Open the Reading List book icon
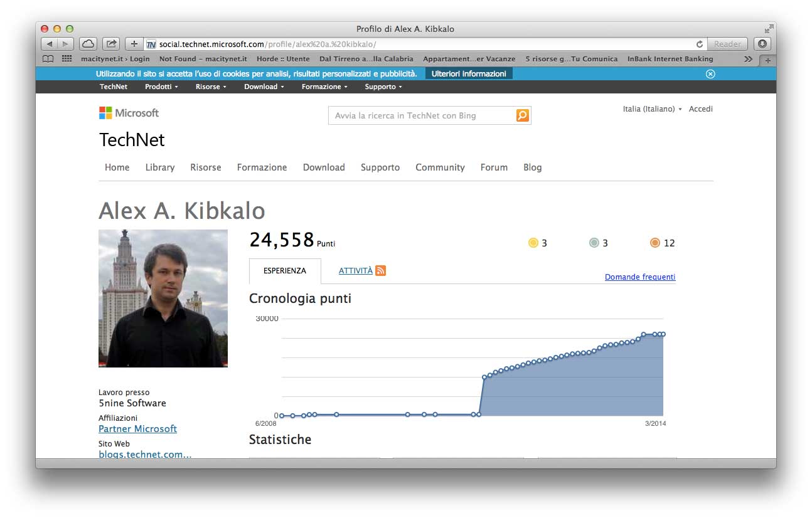812x518 pixels. (48, 59)
